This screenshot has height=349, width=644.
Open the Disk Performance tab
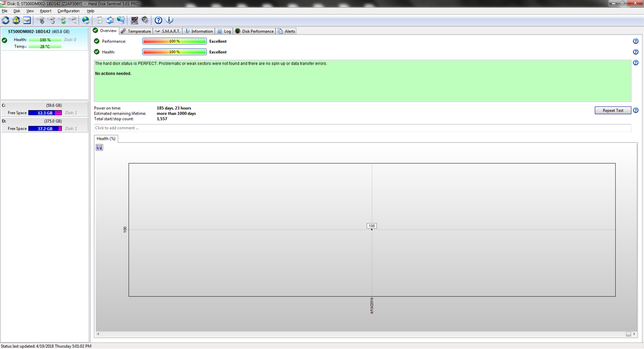coord(254,31)
